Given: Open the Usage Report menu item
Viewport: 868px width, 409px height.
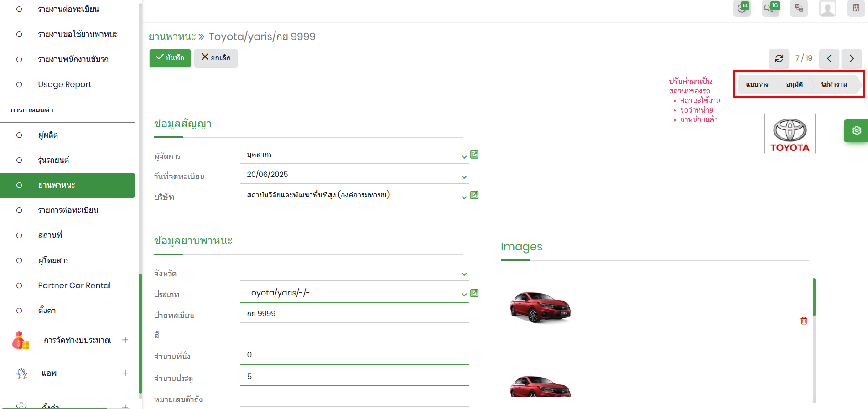Looking at the screenshot, I should click(x=64, y=84).
